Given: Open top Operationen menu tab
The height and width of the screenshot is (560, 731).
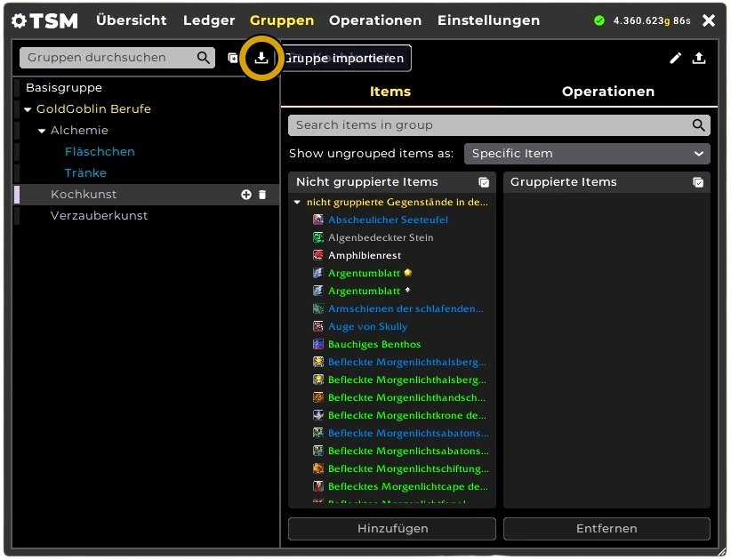Looking at the screenshot, I should click(x=375, y=20).
